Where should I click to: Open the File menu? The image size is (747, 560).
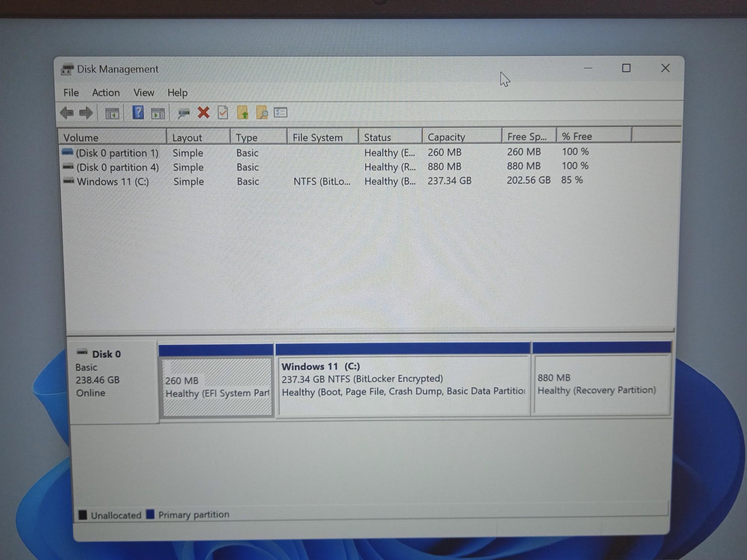pos(71,93)
